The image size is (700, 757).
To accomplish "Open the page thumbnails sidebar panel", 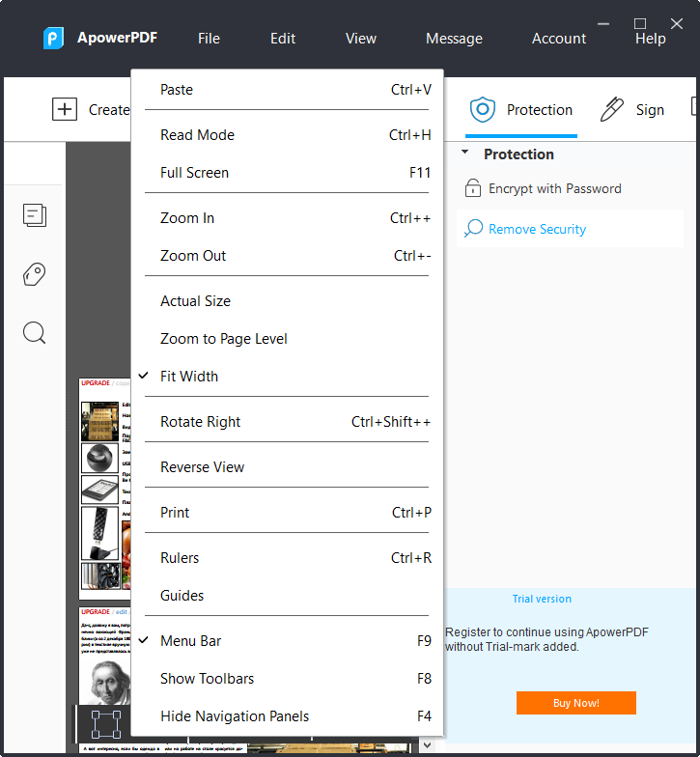I will (35, 215).
